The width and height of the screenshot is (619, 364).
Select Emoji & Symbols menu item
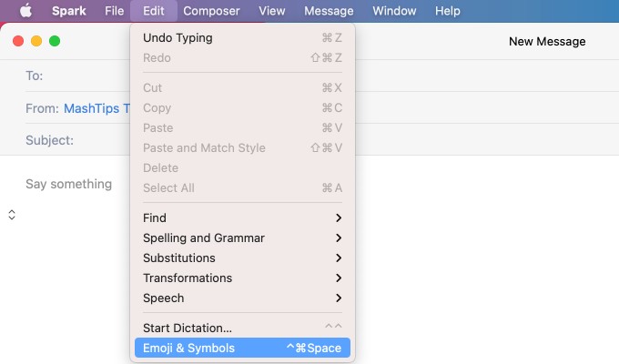[242, 348]
